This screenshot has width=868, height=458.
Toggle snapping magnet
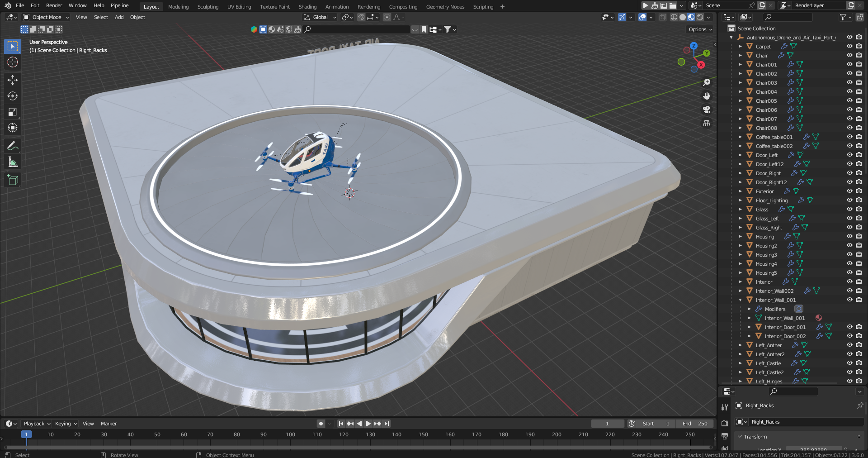click(361, 17)
